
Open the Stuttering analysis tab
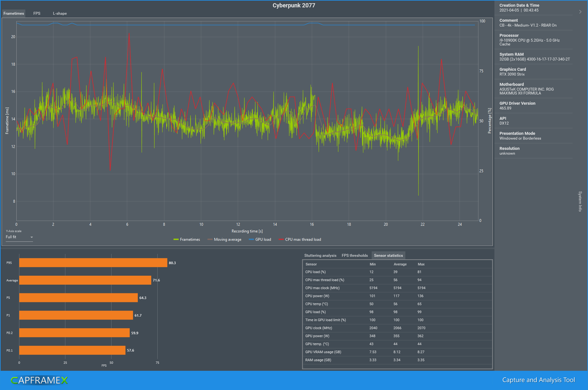[320, 256]
